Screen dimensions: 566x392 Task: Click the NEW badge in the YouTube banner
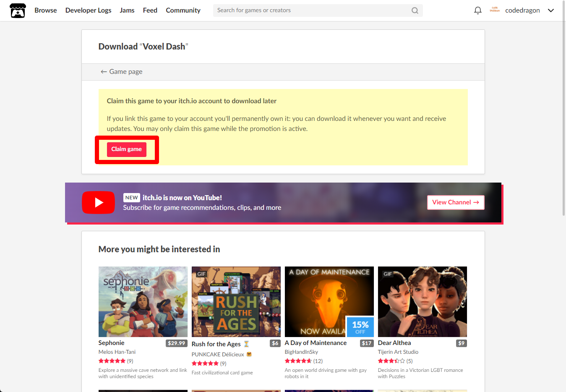tap(131, 198)
